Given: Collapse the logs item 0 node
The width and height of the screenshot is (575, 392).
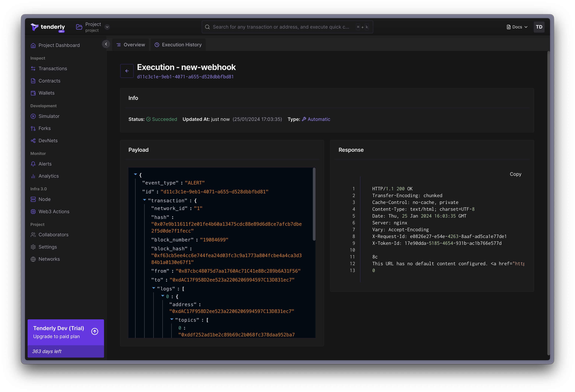Looking at the screenshot, I should pyautogui.click(x=163, y=296).
